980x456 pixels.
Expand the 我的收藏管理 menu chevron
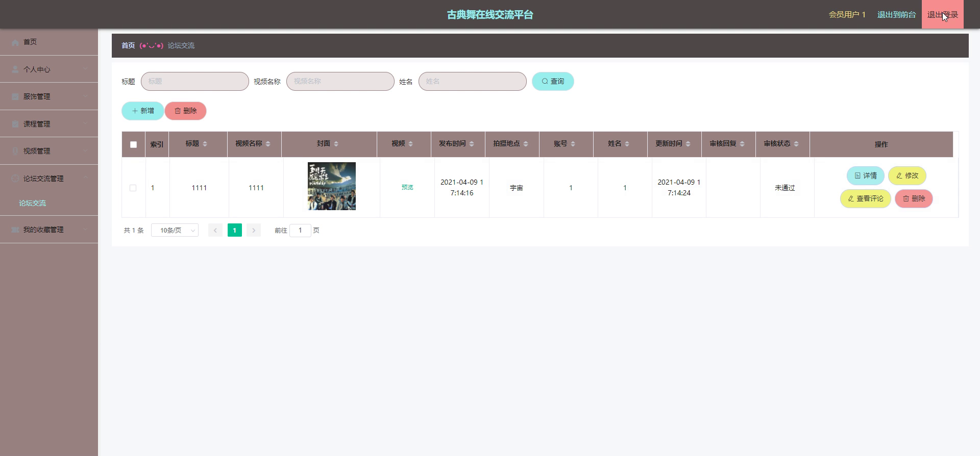(85, 230)
